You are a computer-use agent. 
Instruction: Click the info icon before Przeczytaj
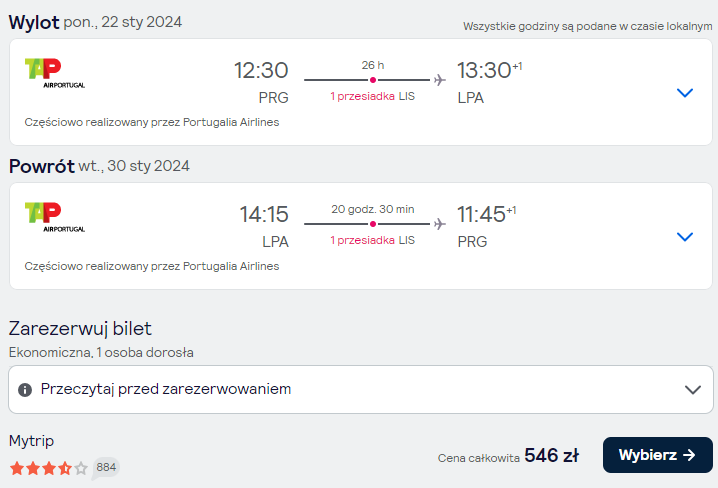pos(25,390)
